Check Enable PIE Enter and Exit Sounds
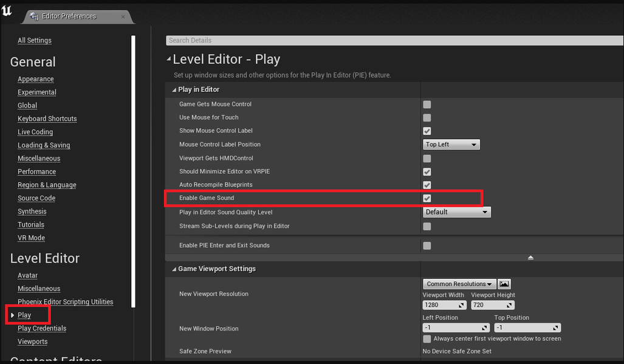The height and width of the screenshot is (364, 624). coord(427,246)
